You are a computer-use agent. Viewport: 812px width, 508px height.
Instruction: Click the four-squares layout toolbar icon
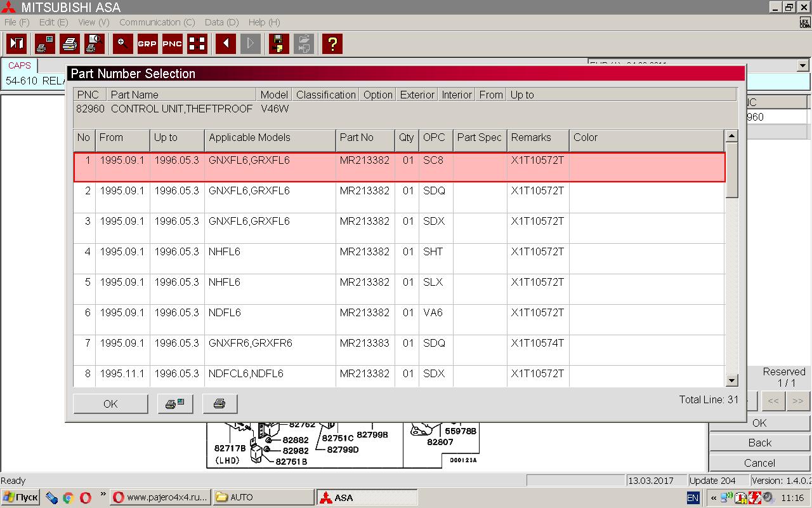(x=197, y=44)
